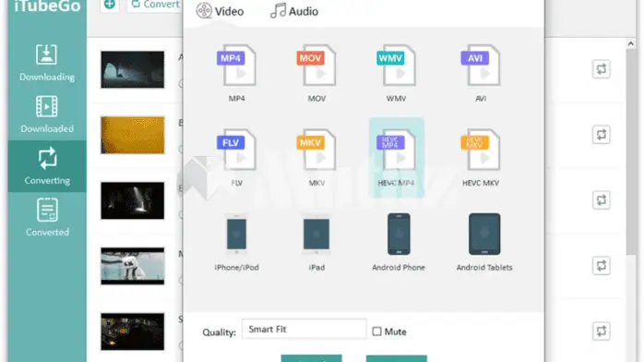Pick the AVI format icon
Viewport: 644px width, 362px height.
coord(481,66)
